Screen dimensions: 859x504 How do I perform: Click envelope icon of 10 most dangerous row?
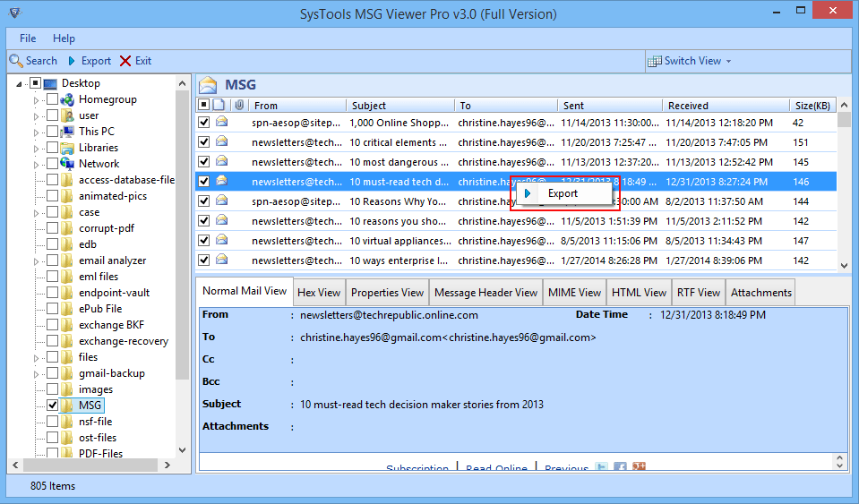[x=222, y=161]
